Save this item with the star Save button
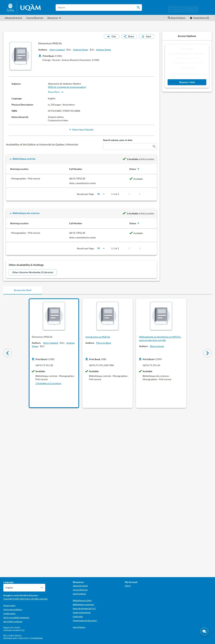215x644 pixels. 146,36
